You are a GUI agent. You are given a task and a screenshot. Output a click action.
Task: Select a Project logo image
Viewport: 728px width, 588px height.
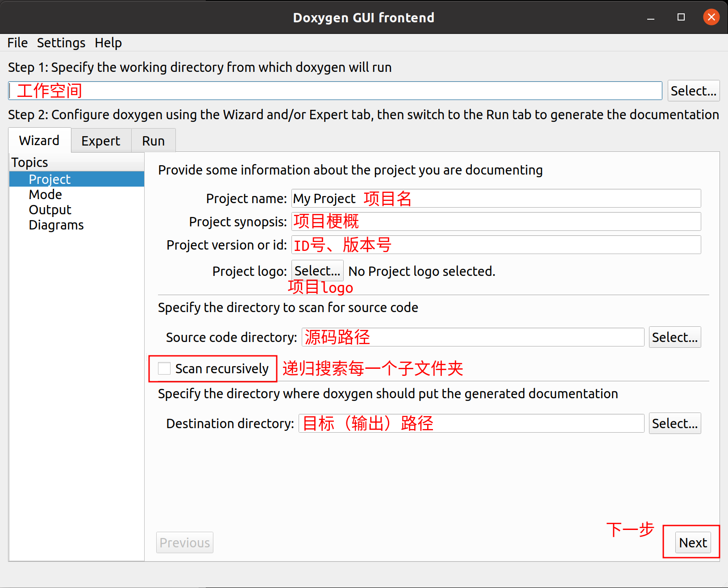coord(317,270)
